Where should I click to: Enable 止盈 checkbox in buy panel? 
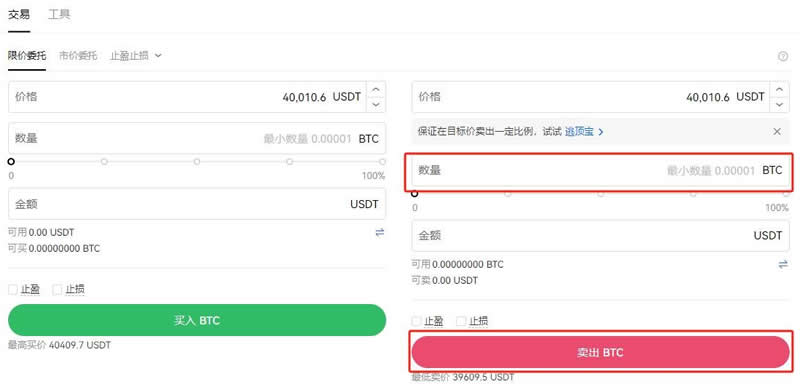pyautogui.click(x=13, y=289)
